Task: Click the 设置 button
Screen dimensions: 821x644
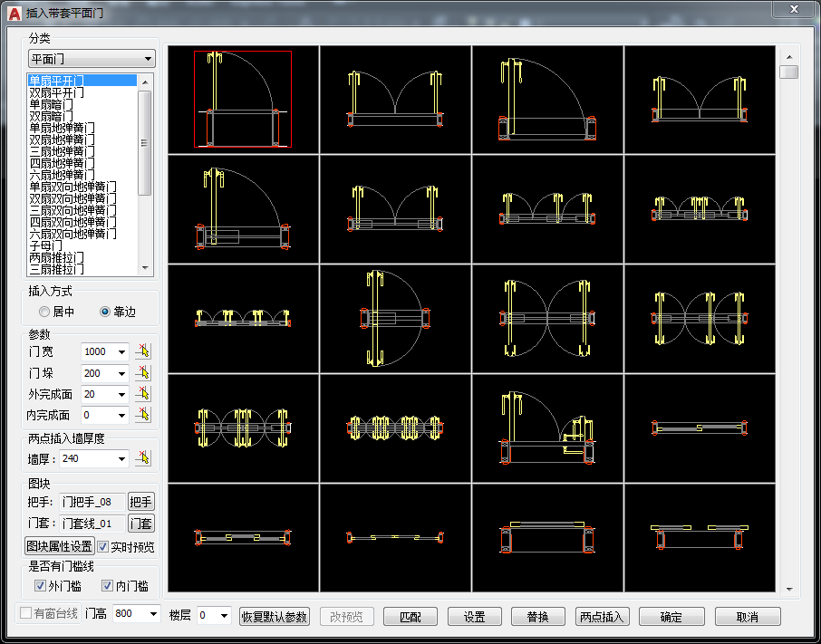Action: pyautogui.click(x=474, y=617)
